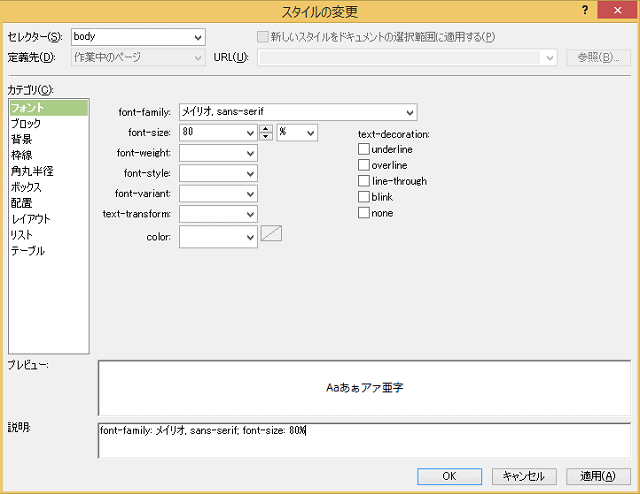The width and height of the screenshot is (640, 494).
Task: Enable the overline checkbox
Action: coord(364,165)
